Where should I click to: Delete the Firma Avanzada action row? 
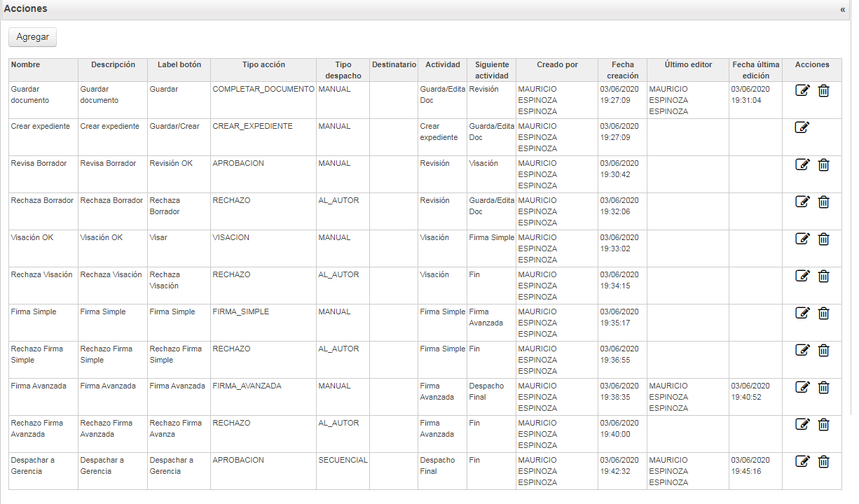coord(824,387)
